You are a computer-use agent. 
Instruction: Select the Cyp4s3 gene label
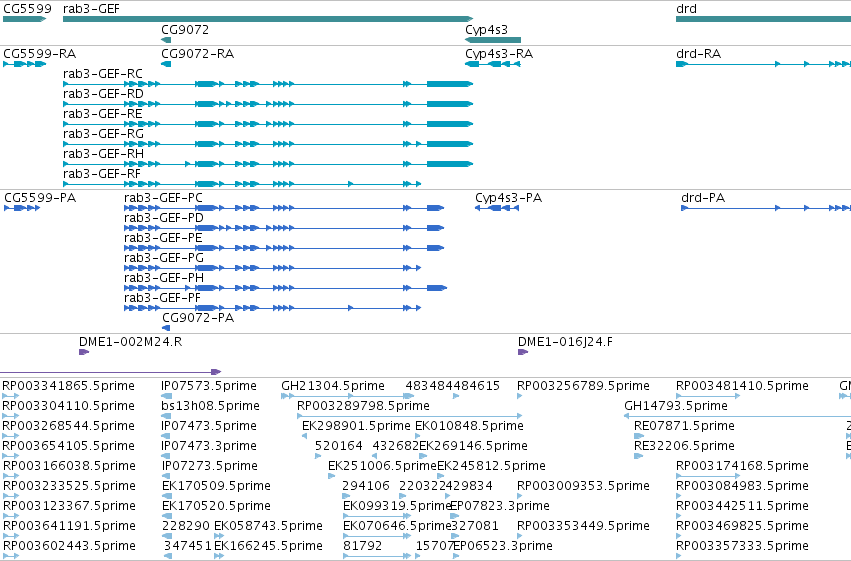pyautogui.click(x=486, y=30)
